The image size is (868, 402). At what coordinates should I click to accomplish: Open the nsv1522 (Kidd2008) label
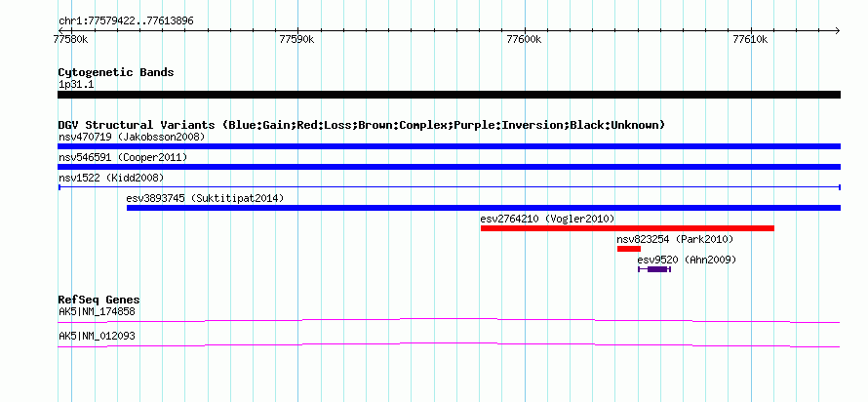[111, 178]
